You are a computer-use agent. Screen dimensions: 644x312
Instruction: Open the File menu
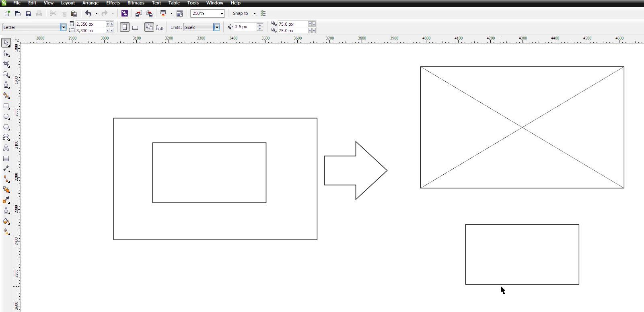click(17, 3)
